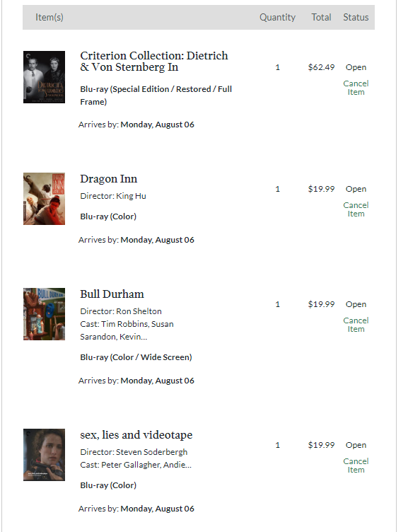Select the Quantity column header
Screen dimensions: 408x532
point(277,17)
